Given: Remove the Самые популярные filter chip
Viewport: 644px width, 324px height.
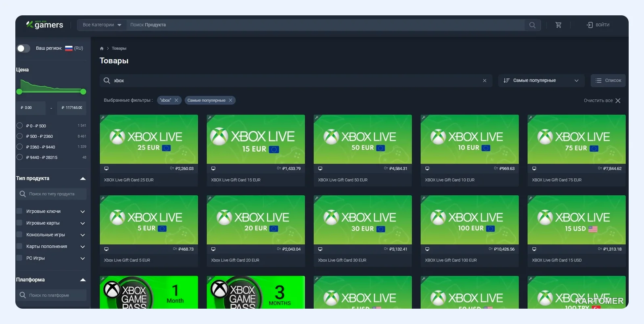Looking at the screenshot, I should click(x=230, y=100).
